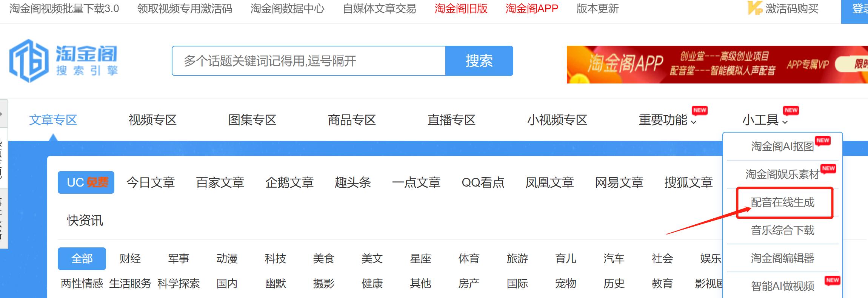The width and height of the screenshot is (868, 298).
Task: Filter by 军事 category
Action: click(179, 259)
